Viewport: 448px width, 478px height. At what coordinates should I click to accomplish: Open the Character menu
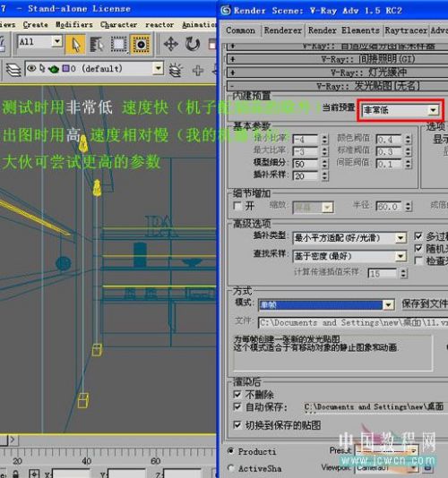point(118,25)
